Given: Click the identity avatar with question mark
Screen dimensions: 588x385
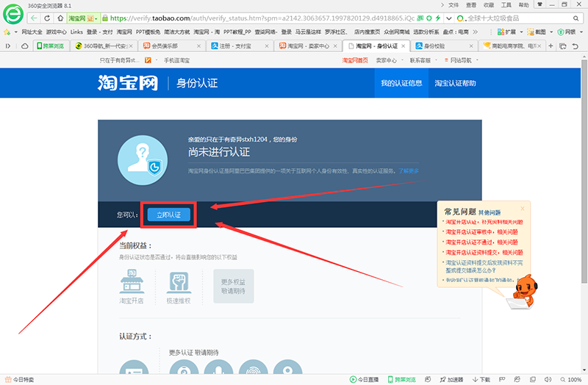Looking at the screenshot, I should 143,160.
